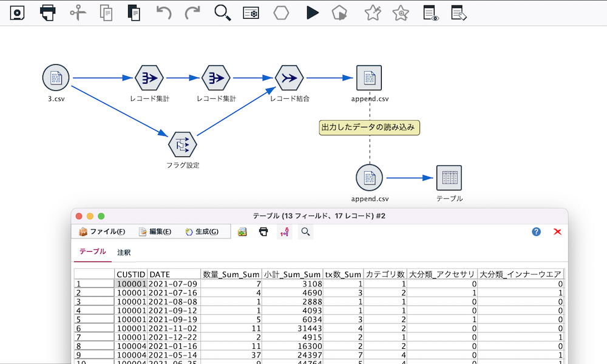Select the レコード結合 node

(289, 78)
